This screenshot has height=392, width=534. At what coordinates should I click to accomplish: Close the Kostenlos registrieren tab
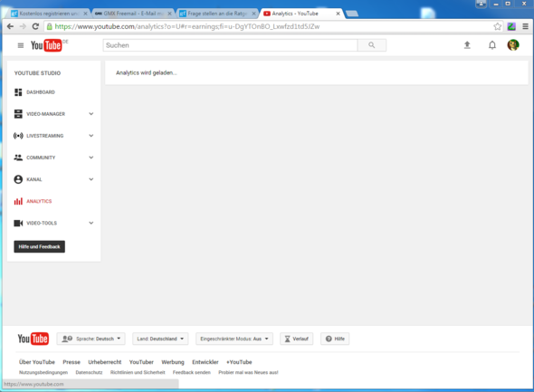tap(85, 14)
